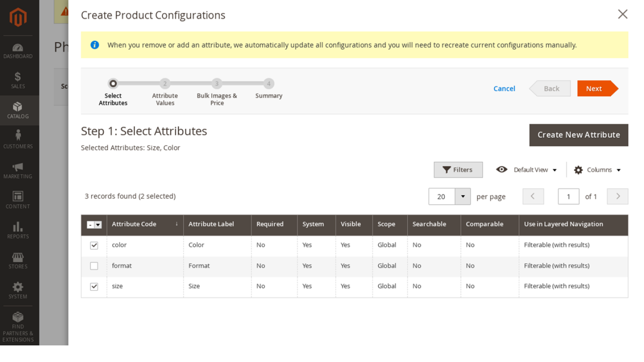Image resolution: width=644 pixels, height=362 pixels.
Task: Check the format attribute checkbox
Action: (94, 266)
